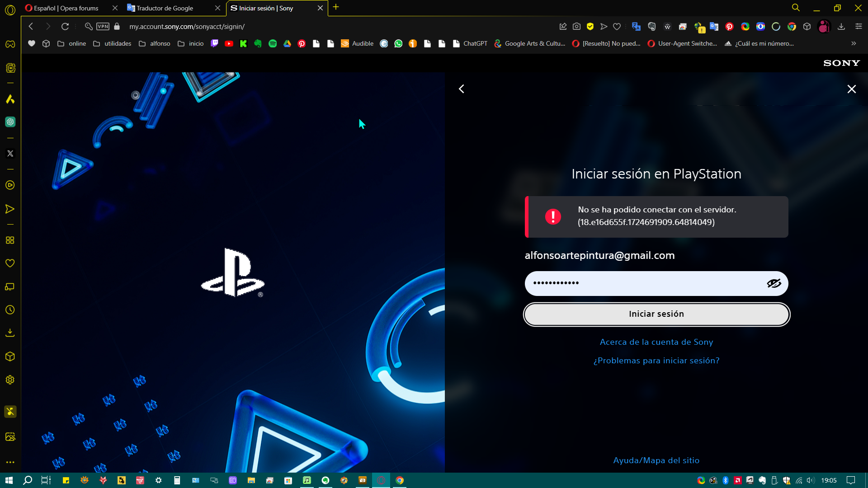868x488 pixels.
Task: Toggle password visibility eye icon
Action: click(774, 283)
